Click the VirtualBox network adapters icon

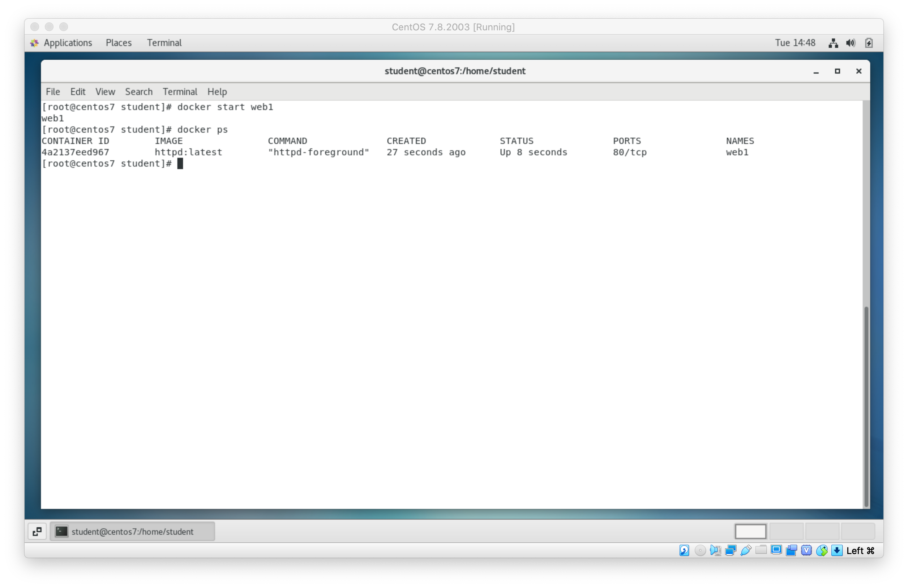coord(730,550)
